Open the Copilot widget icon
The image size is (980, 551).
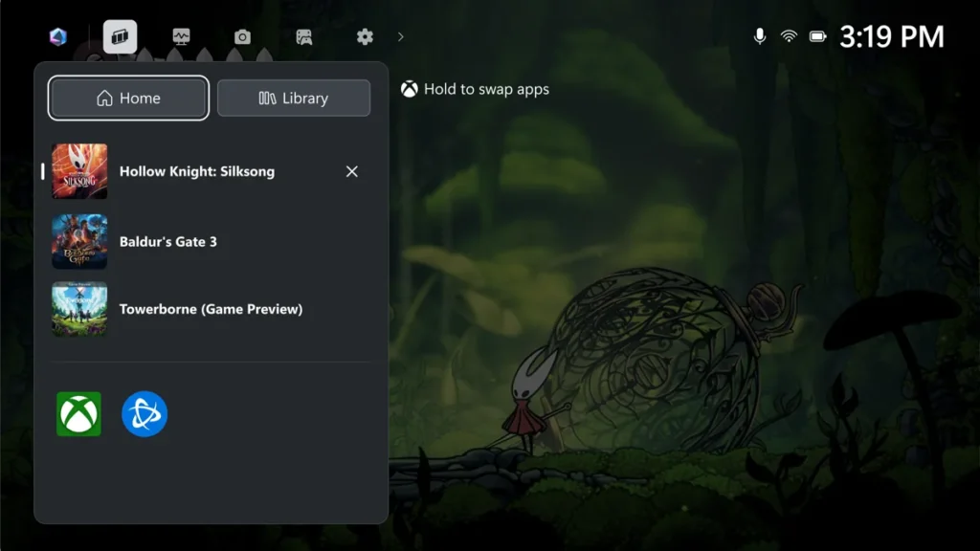(x=58, y=36)
